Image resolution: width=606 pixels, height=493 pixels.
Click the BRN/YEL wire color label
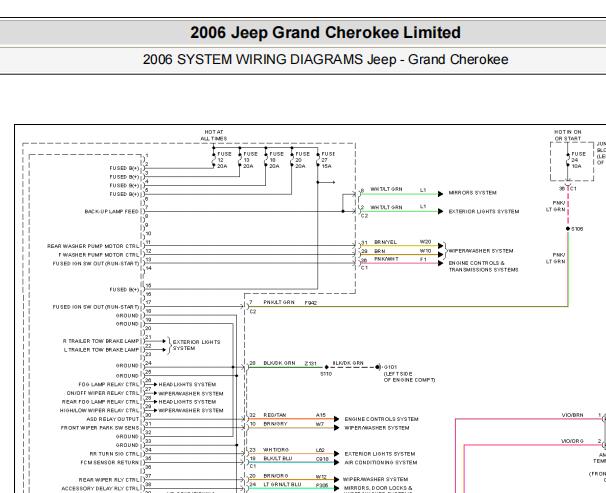point(385,242)
